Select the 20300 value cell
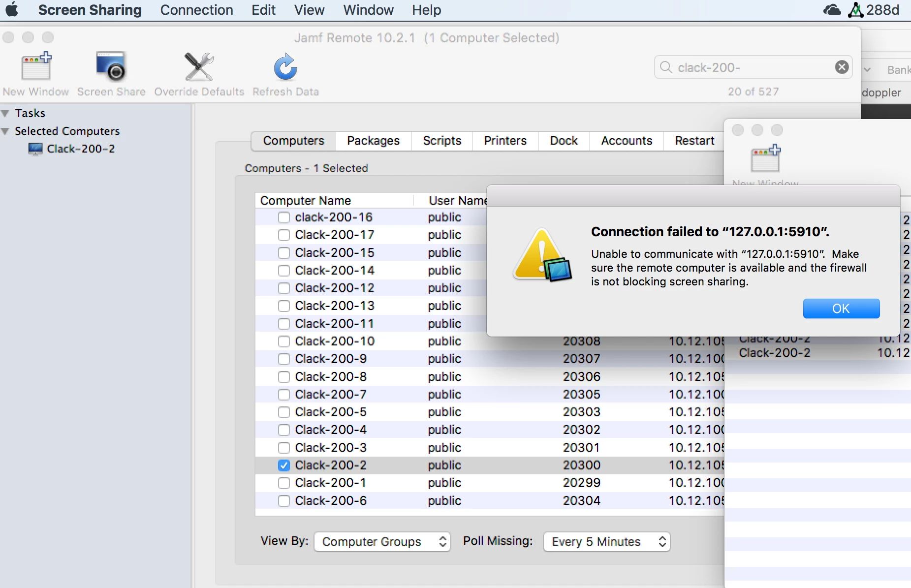 [581, 465]
